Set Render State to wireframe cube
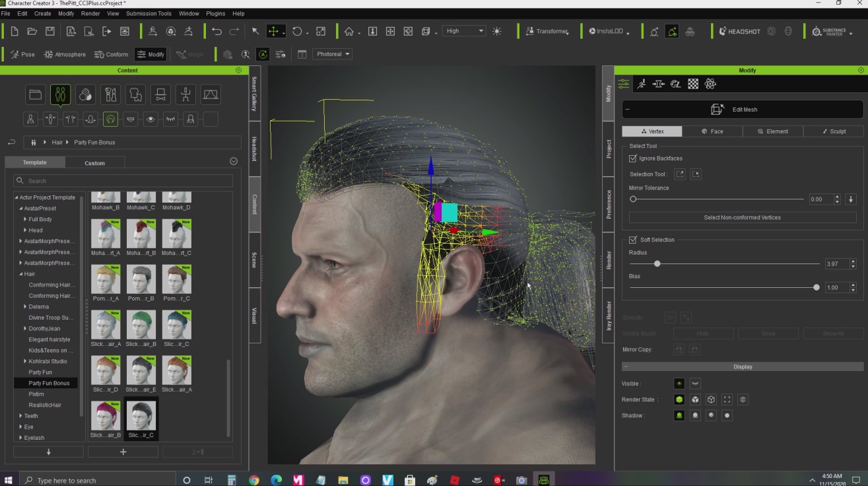The height and width of the screenshot is (486, 868). [x=711, y=399]
